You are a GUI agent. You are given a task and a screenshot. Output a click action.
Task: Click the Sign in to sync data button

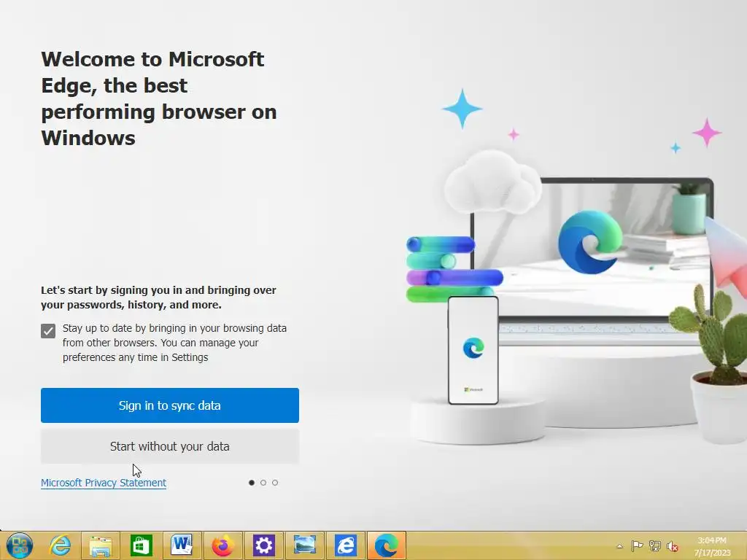(169, 405)
